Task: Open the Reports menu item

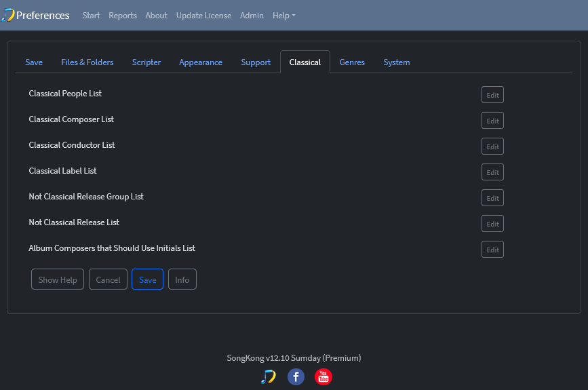Action: coord(123,16)
